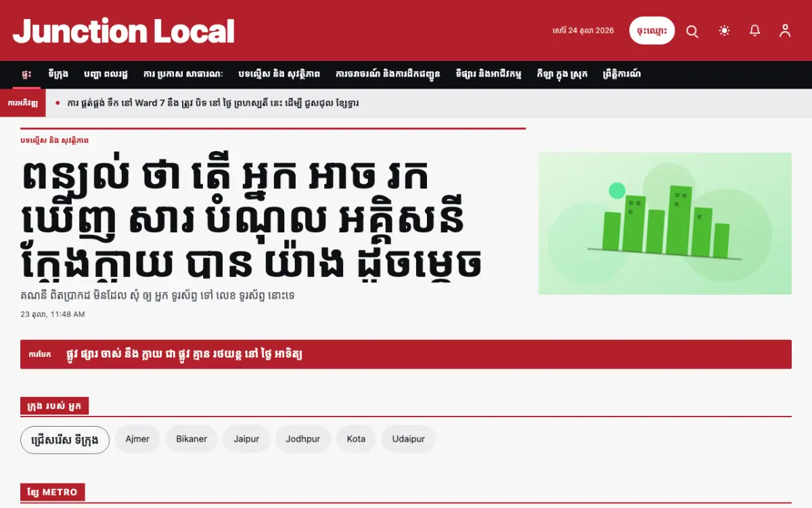Image resolution: width=812 pixels, height=508 pixels.
Task: Select the Udaipur city chip
Action: pyautogui.click(x=408, y=439)
